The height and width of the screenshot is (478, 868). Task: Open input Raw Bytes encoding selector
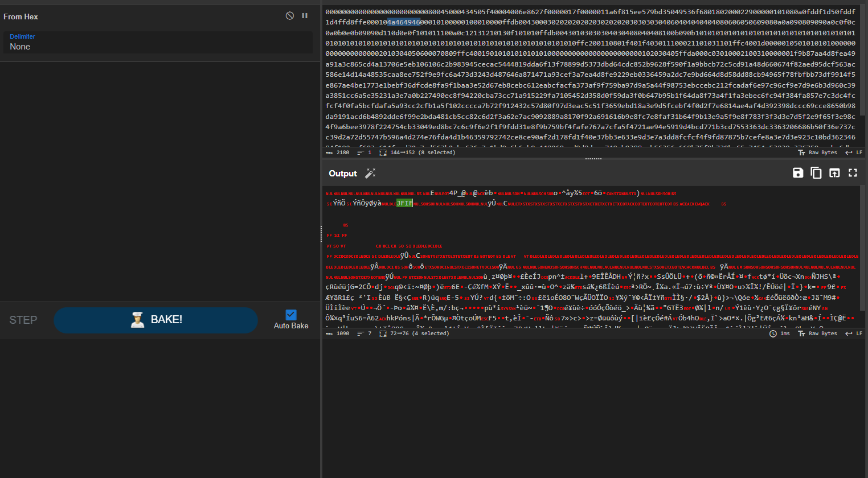pyautogui.click(x=818, y=153)
